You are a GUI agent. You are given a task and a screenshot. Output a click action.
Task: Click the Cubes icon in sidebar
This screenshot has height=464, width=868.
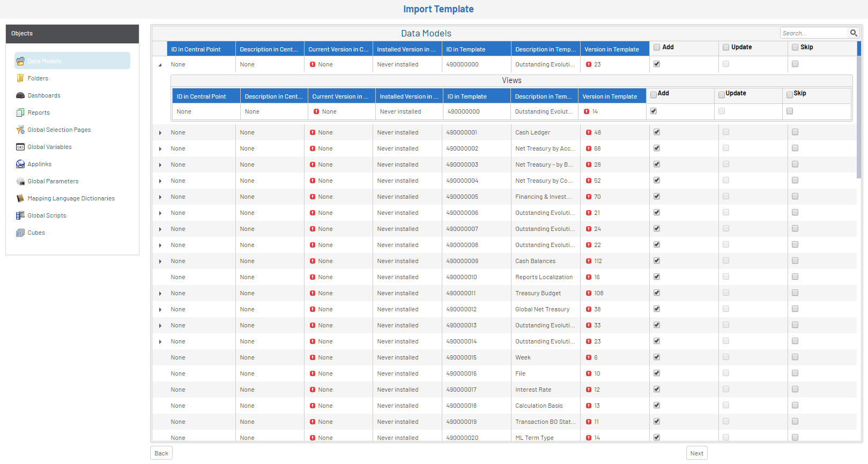pyautogui.click(x=20, y=233)
